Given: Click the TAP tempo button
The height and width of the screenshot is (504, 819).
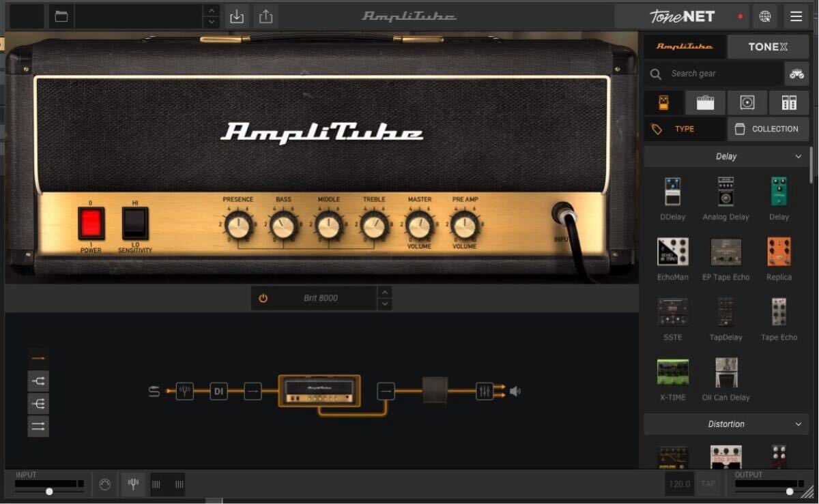Looking at the screenshot, I should coord(708,484).
